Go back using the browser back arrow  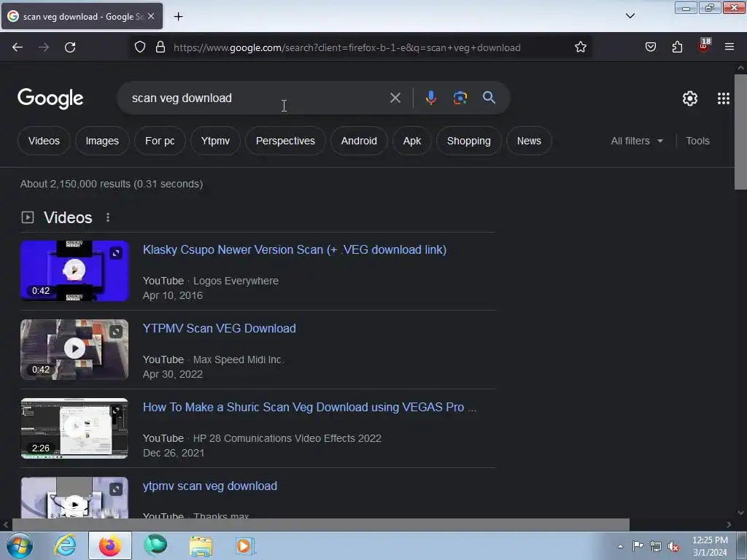[x=18, y=47]
